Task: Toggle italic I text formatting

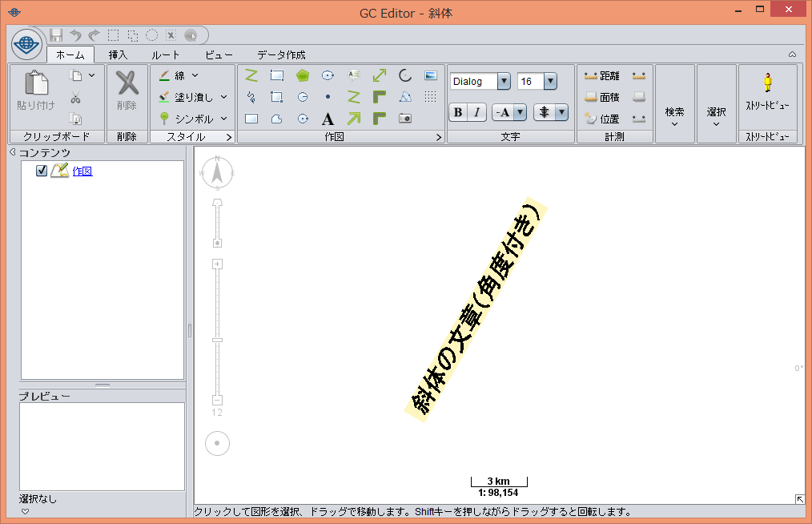Action: coord(476,112)
